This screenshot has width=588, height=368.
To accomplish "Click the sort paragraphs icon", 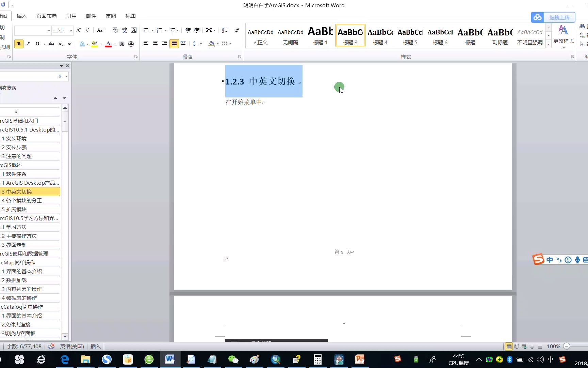I will tap(224, 30).
